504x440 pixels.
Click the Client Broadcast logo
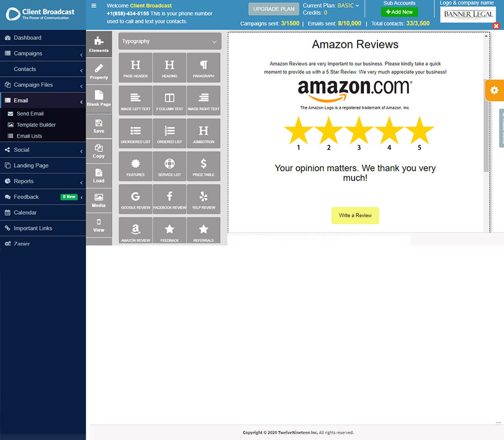40,14
